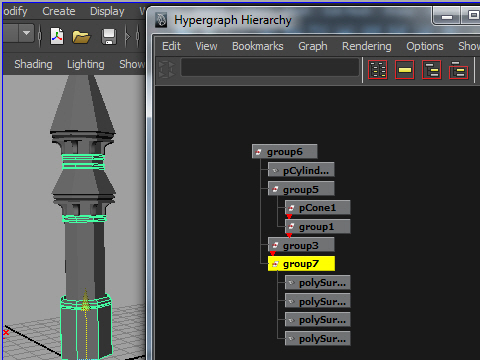
Task: Select the highlighted group7 node
Action: coord(301,264)
